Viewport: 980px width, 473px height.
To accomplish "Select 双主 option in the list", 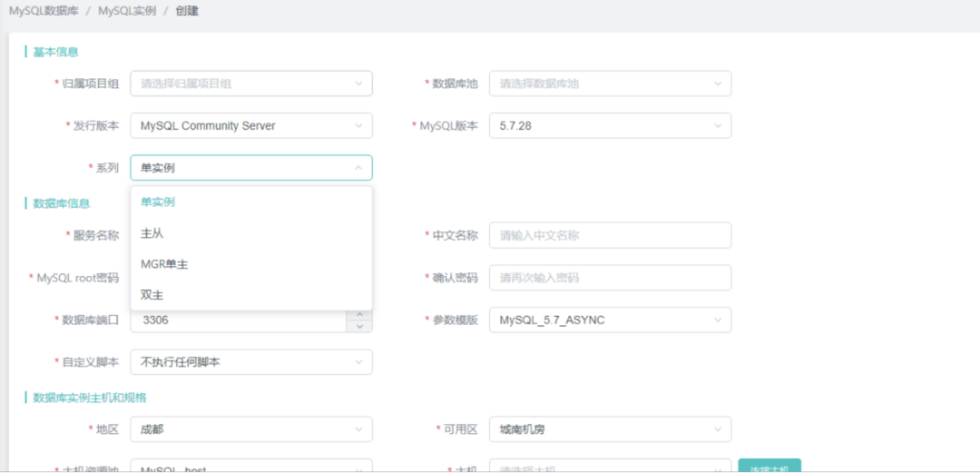I will [152, 295].
